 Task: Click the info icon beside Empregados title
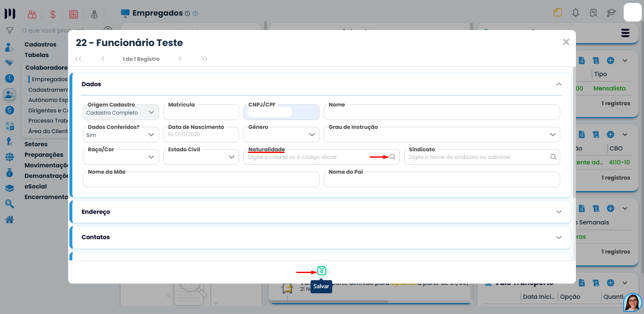[x=187, y=14]
